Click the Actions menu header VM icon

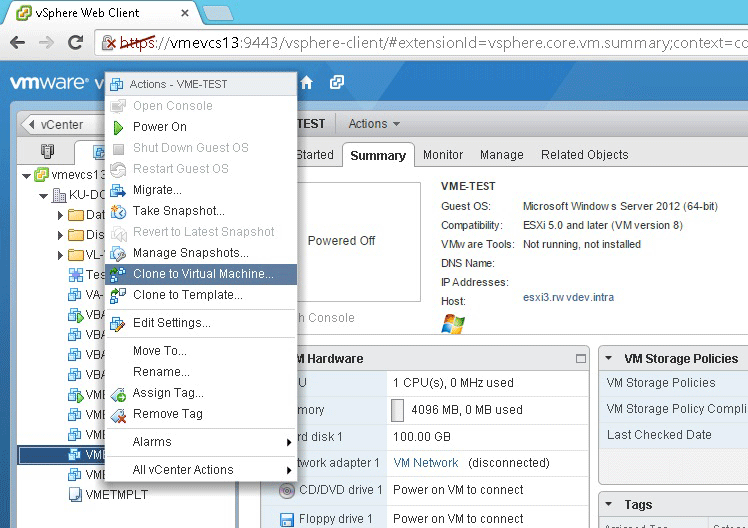116,84
